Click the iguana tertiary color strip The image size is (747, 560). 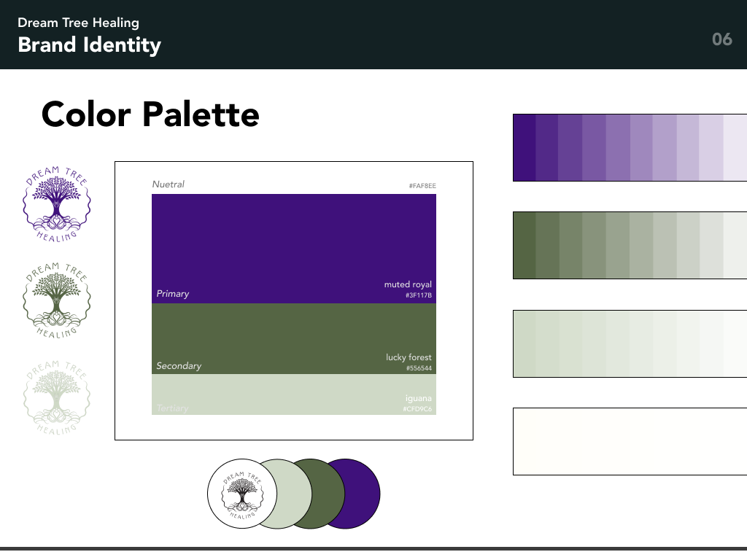click(293, 394)
